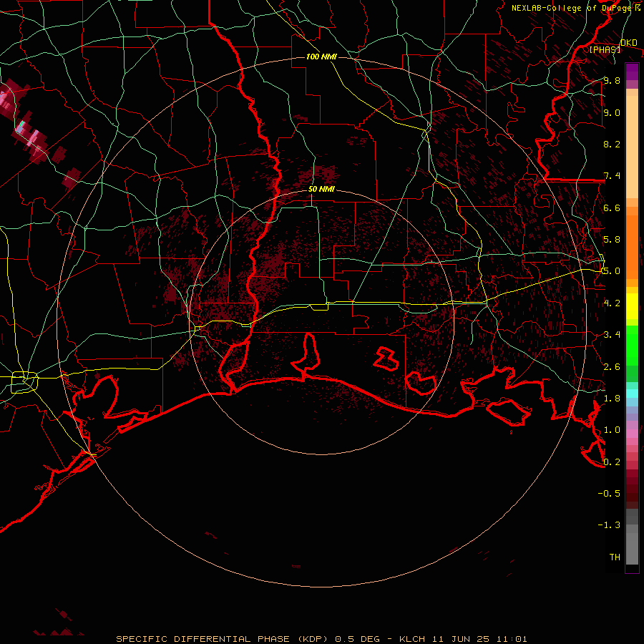Click the 11 JUN 25 11:01 timestamp
Image resolution: width=644 pixels, height=644 pixels.
tap(479, 639)
